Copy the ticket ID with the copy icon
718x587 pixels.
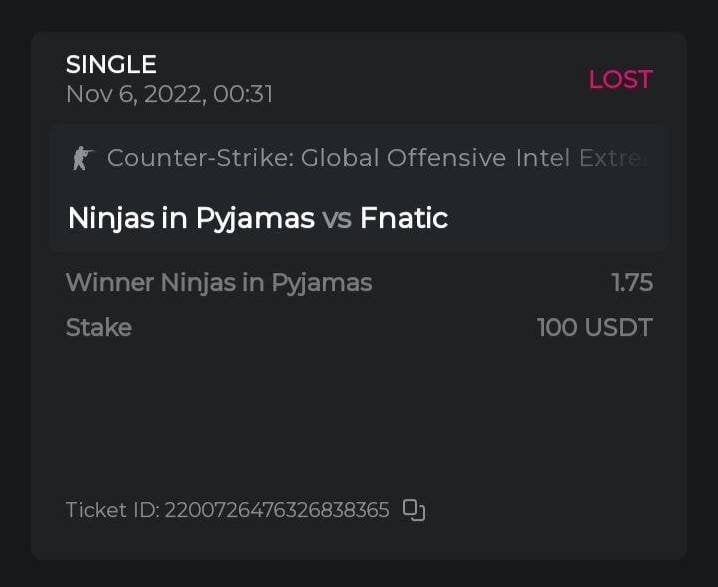414,510
